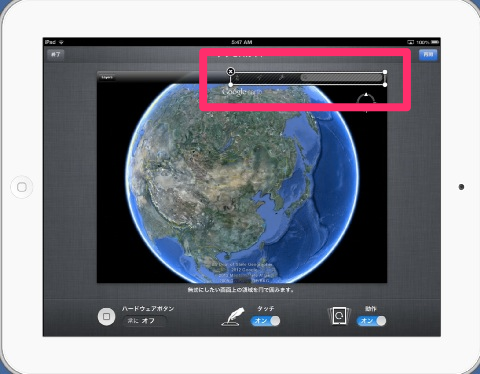This screenshot has width=480, height=374.
Task: Delete the disabled region with its X handle
Action: pos(230,71)
